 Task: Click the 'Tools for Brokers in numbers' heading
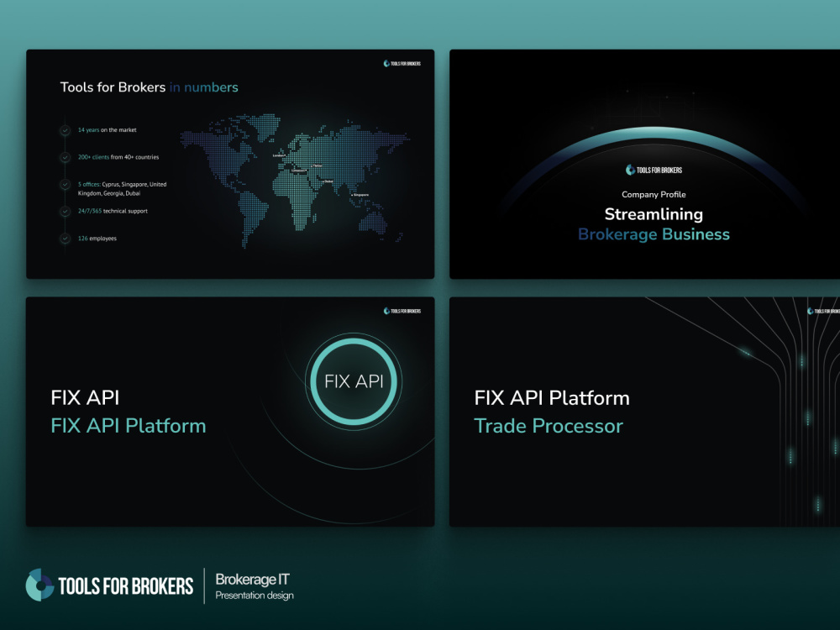pos(149,87)
